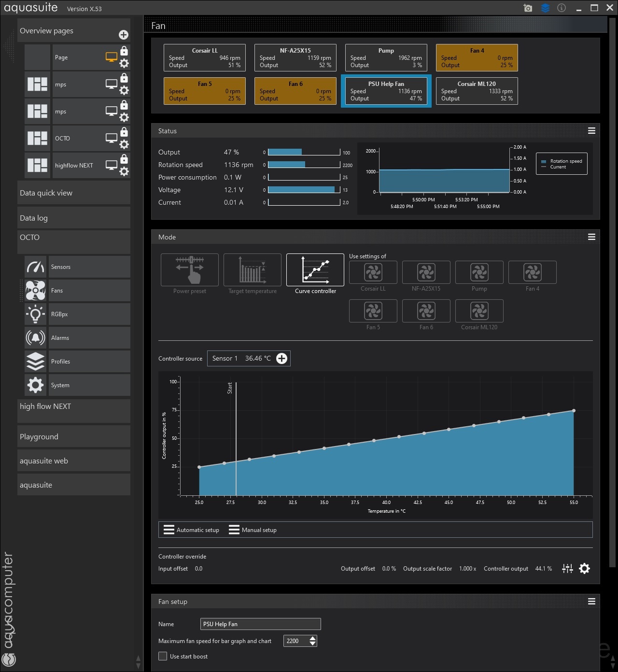Increase maximum fan speed with up arrow
Screen dimensions: 618x672
(x=313, y=638)
